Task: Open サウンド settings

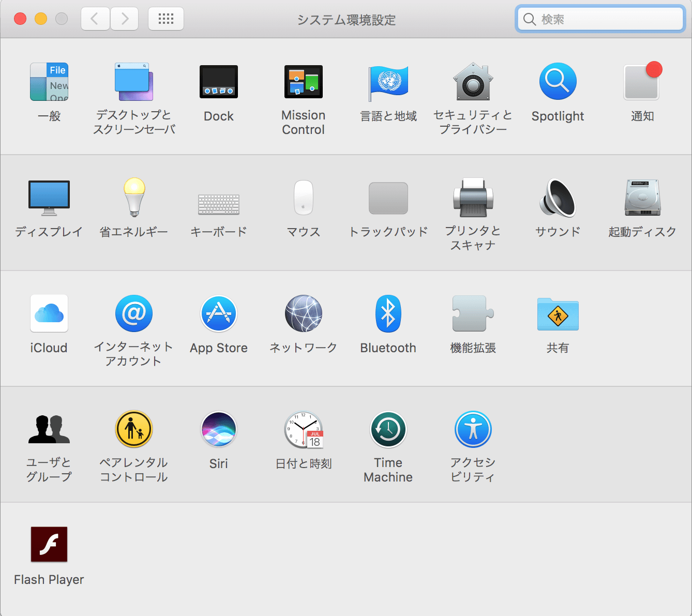Action: pyautogui.click(x=558, y=198)
